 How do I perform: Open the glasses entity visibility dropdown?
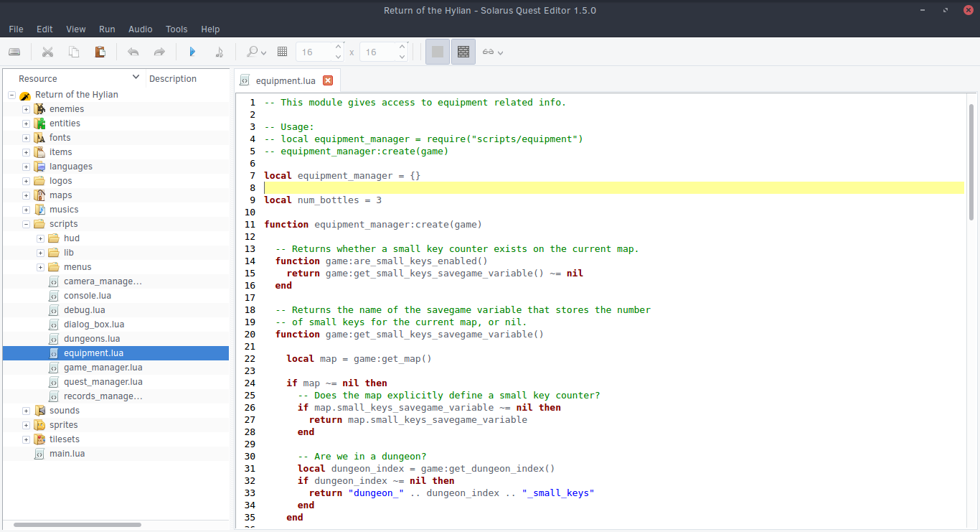[492, 52]
